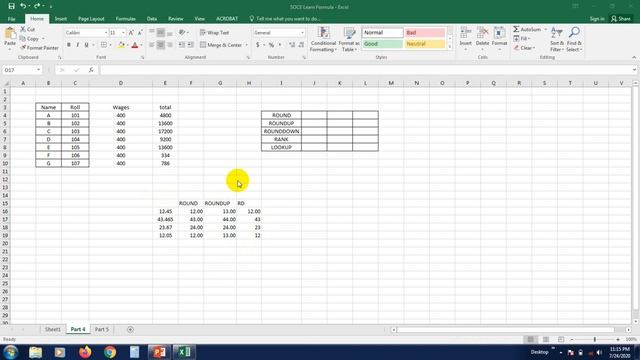Apply the Bad cell style
640x360 pixels.
424,33
